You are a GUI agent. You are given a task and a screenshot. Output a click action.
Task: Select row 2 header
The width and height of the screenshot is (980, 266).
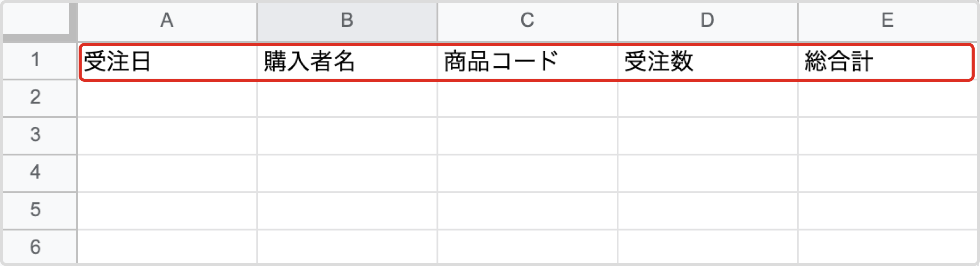pyautogui.click(x=36, y=97)
